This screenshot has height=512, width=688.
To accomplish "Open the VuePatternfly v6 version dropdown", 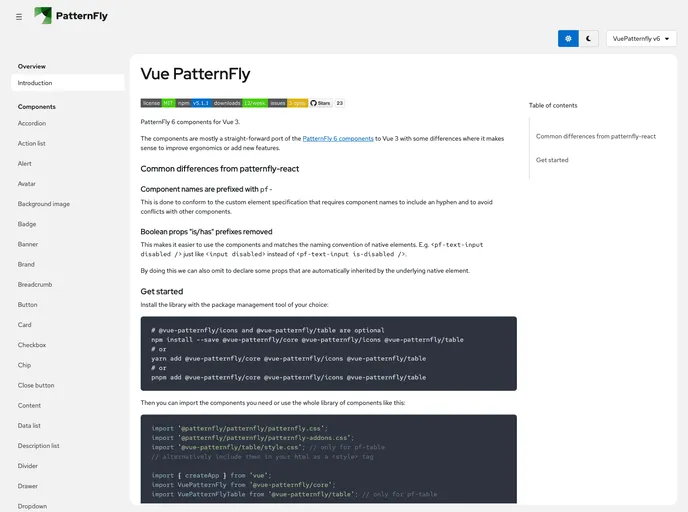I will [641, 39].
